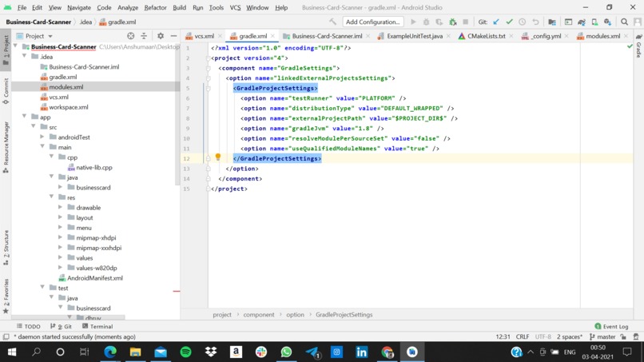Open Microsoft Edge from the taskbar
The image size is (644, 362).
click(x=110, y=352)
